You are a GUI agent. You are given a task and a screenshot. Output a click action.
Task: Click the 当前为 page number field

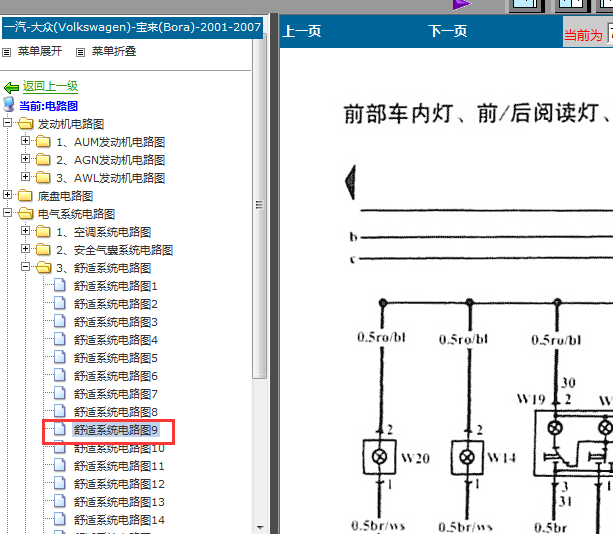point(610,34)
